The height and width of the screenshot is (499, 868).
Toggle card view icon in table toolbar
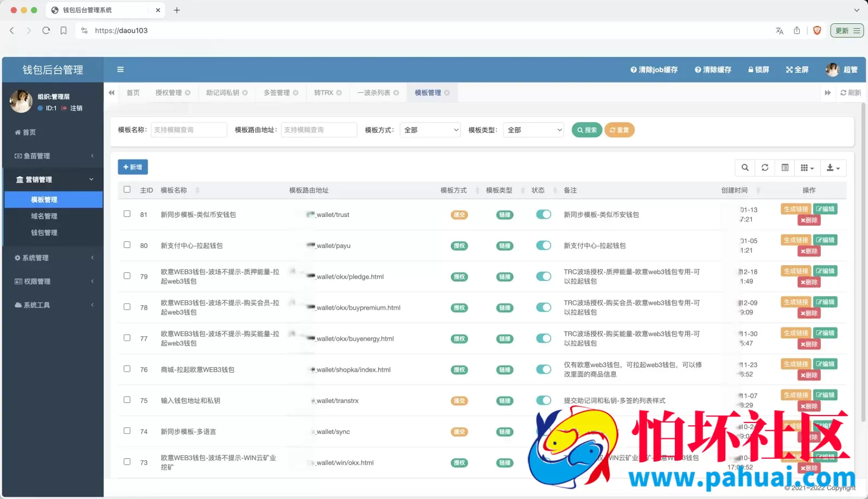tap(785, 168)
